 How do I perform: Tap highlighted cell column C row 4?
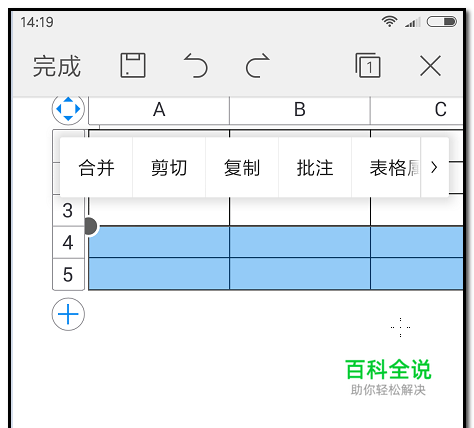[417, 242]
